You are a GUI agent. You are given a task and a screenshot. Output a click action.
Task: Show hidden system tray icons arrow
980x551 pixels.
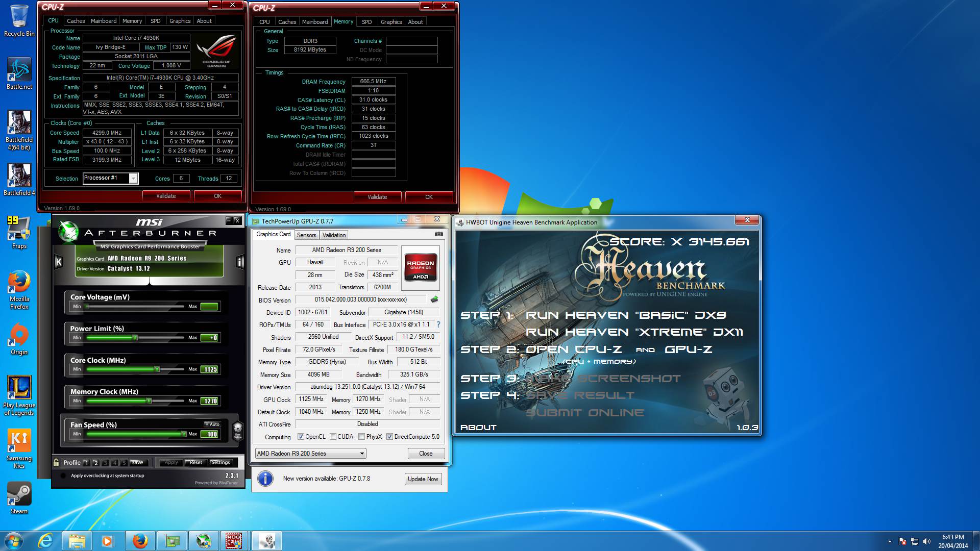(890, 541)
